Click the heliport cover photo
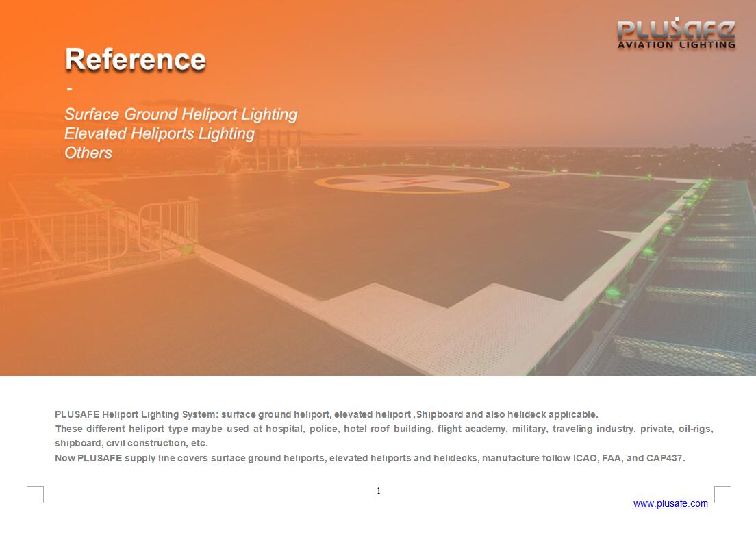Screen dimensions: 756x534 tap(378, 188)
